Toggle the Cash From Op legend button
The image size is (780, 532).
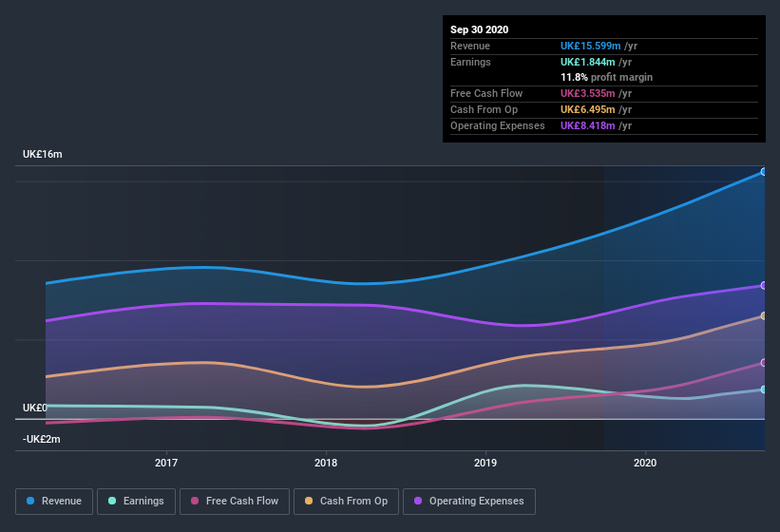346,502
